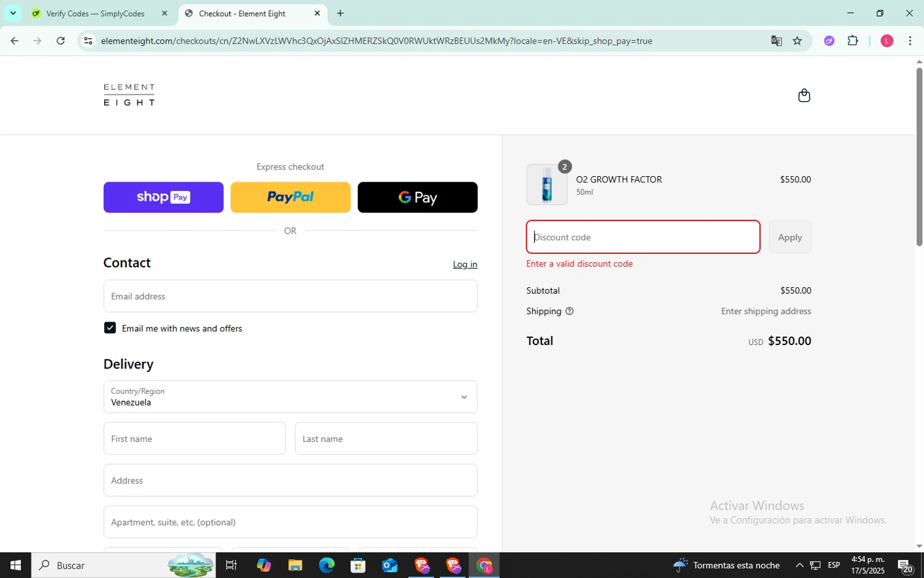Screen dimensions: 924x578
Task: Pay with Google Pay button
Action: [418, 197]
